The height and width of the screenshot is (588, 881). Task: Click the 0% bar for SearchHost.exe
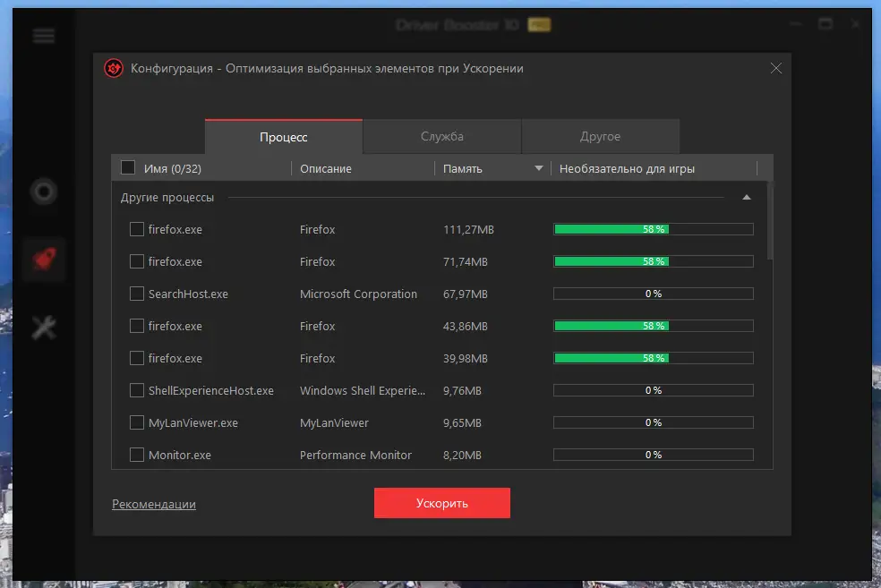[653, 294]
